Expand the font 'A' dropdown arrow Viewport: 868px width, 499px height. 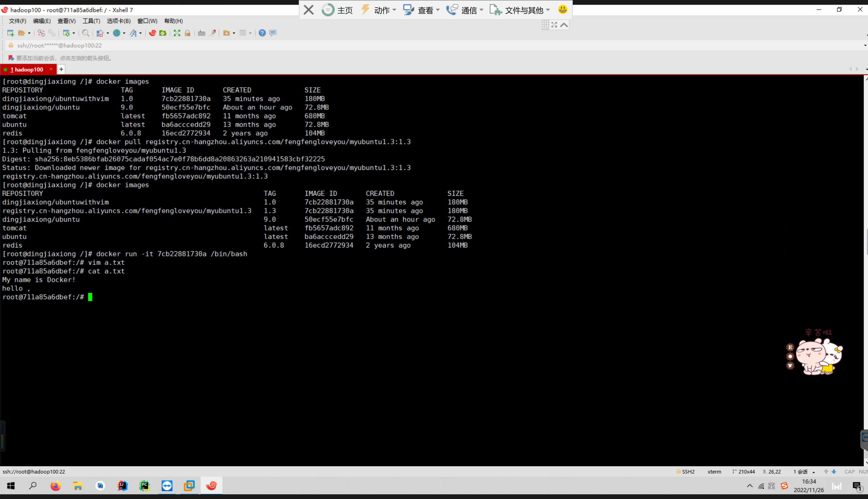click(140, 33)
